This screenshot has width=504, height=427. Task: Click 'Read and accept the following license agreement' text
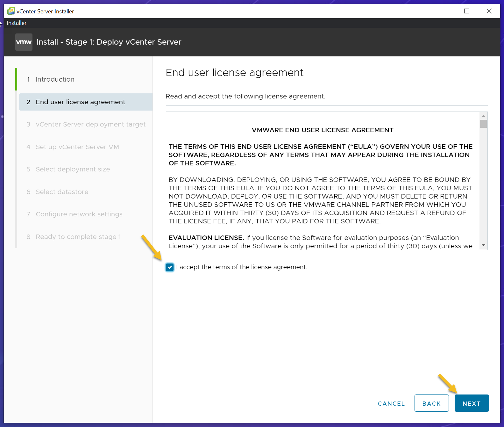[x=245, y=96]
